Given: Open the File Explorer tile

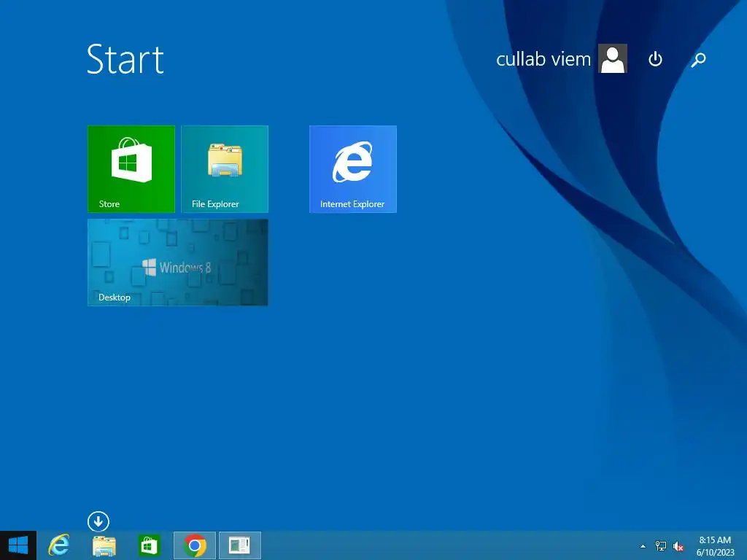Looking at the screenshot, I should (225, 169).
